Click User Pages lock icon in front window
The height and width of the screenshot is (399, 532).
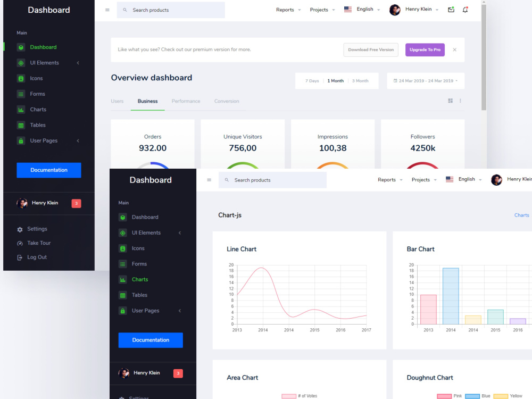pos(122,311)
